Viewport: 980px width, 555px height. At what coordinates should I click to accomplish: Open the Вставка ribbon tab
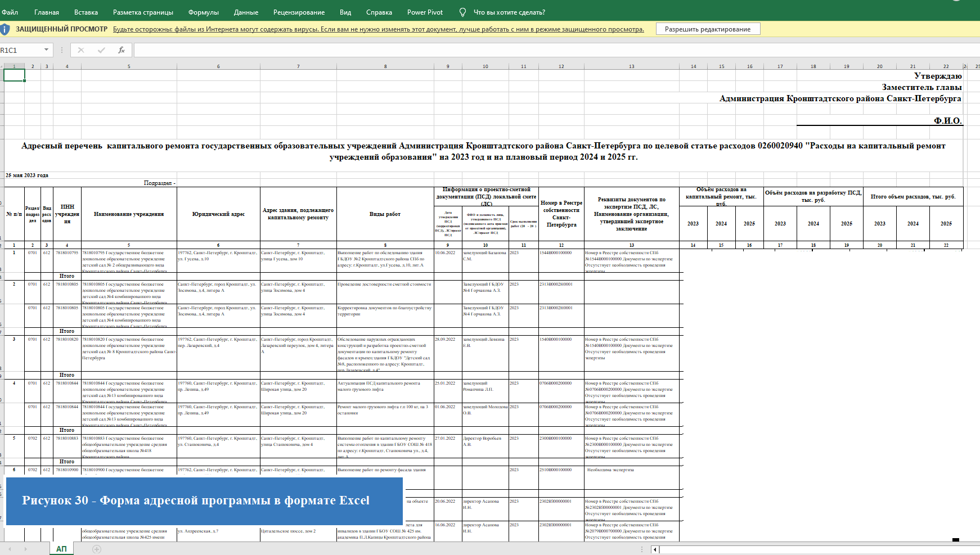pyautogui.click(x=86, y=12)
